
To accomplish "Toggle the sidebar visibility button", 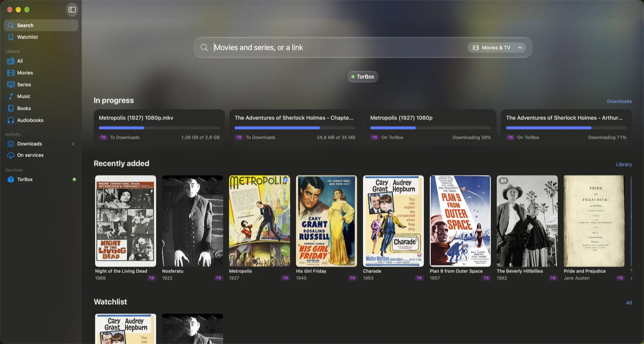I will [x=72, y=10].
